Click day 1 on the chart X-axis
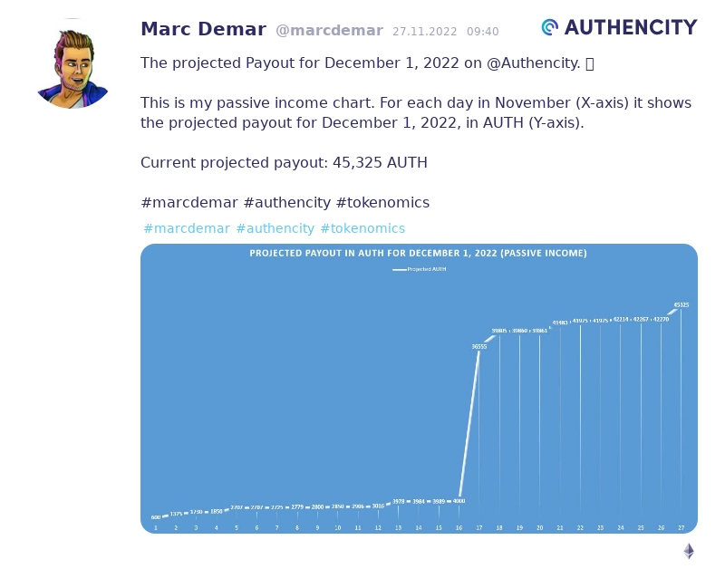Image resolution: width=725 pixels, height=588 pixels. pyautogui.click(x=156, y=527)
